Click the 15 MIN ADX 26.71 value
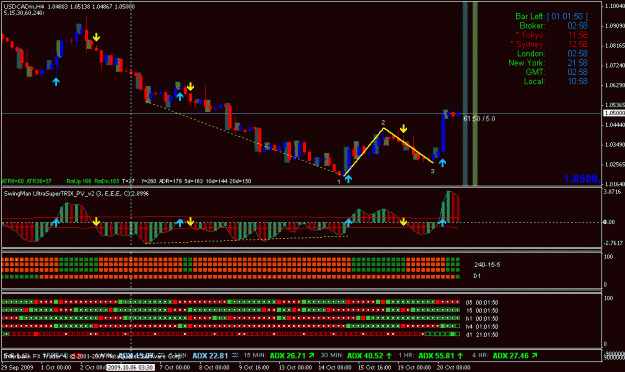Viewport: 625px width, 372px height. (288, 356)
